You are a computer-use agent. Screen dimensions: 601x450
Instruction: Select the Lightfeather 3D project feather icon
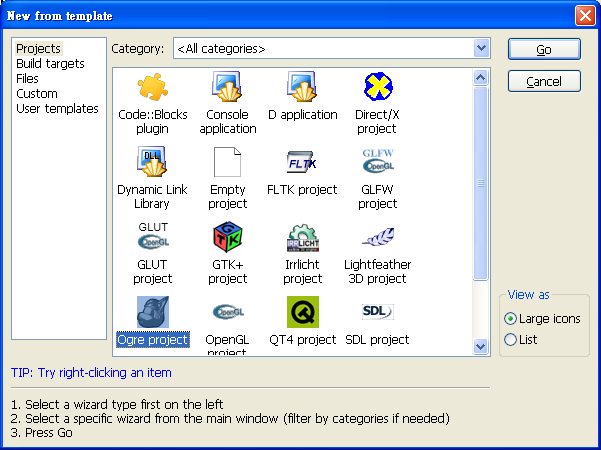pyautogui.click(x=378, y=236)
